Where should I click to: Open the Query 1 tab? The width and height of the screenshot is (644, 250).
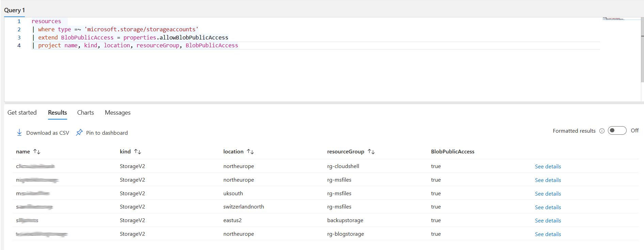(14, 10)
